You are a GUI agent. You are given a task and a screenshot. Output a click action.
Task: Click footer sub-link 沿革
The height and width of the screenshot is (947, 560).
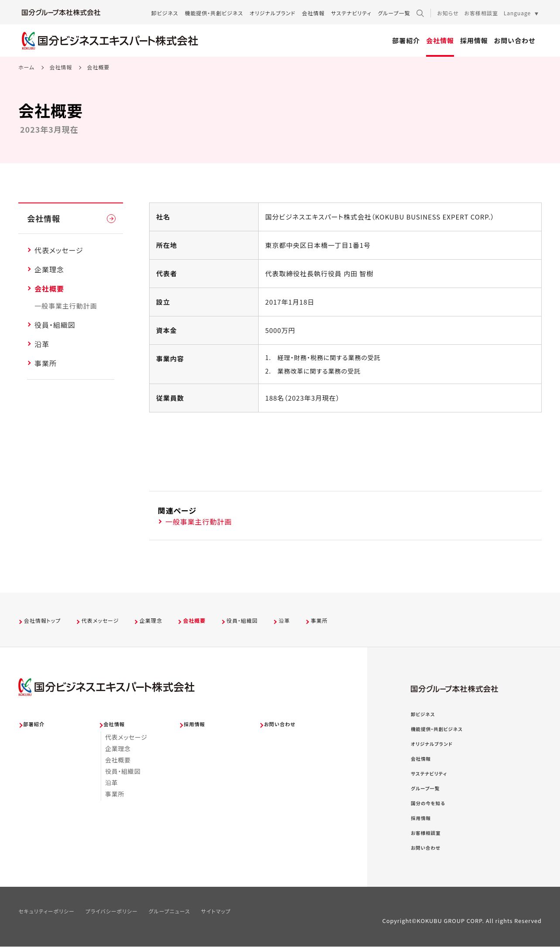[111, 783]
